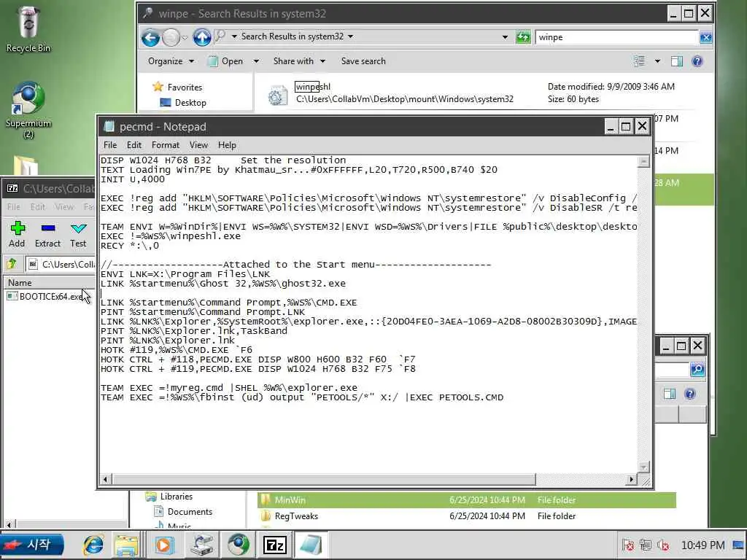
Task: Open help in lower-right background window
Action: click(690, 394)
